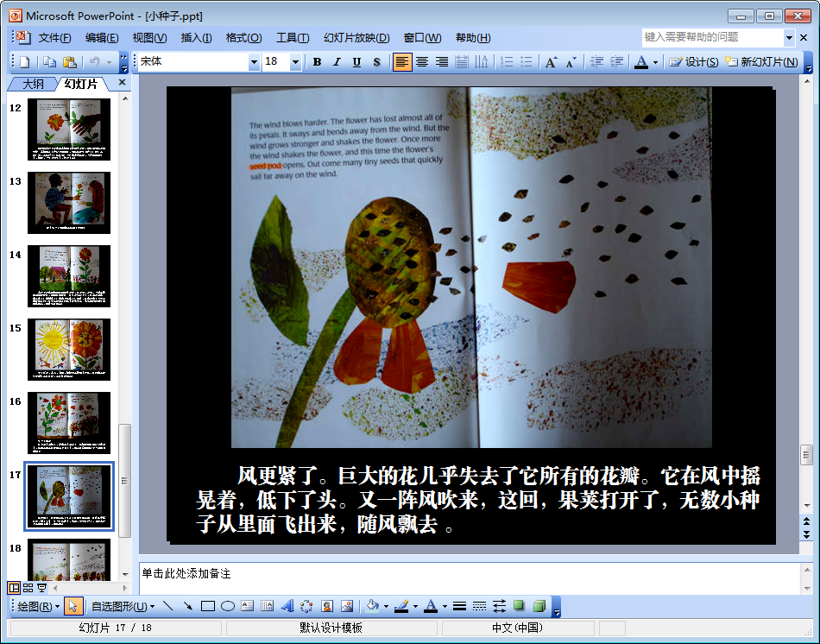Screen dimensions: 820x644
Task: Align text right
Action: coord(442,62)
